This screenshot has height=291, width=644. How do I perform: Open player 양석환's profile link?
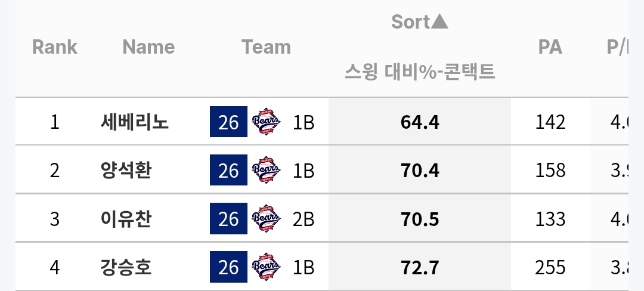pos(126,170)
